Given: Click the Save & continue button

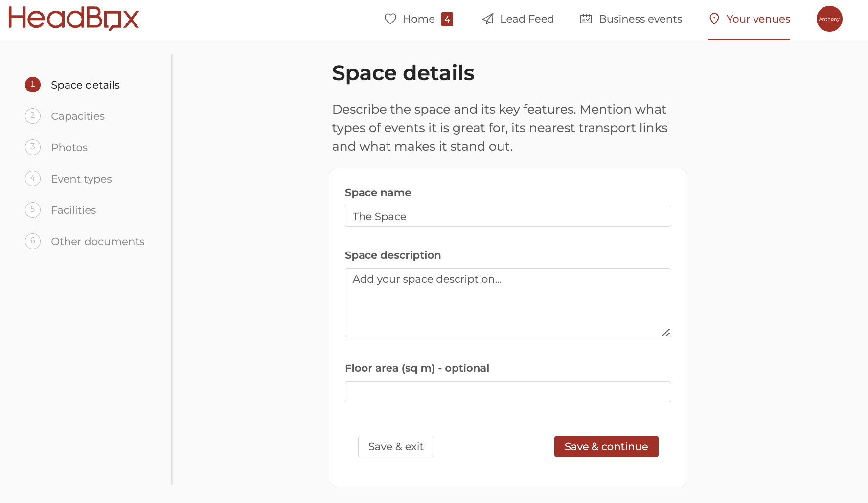Looking at the screenshot, I should click(606, 446).
